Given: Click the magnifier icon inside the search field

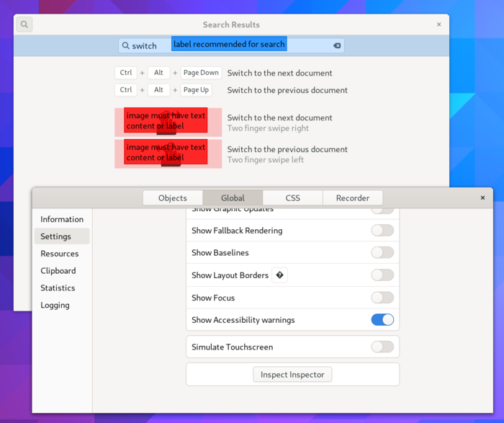Looking at the screenshot, I should 126,45.
